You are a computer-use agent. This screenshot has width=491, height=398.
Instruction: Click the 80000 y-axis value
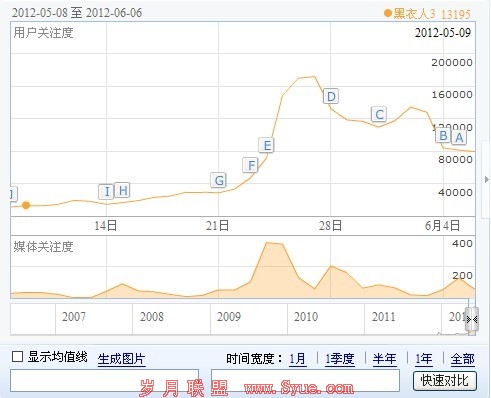455,159
